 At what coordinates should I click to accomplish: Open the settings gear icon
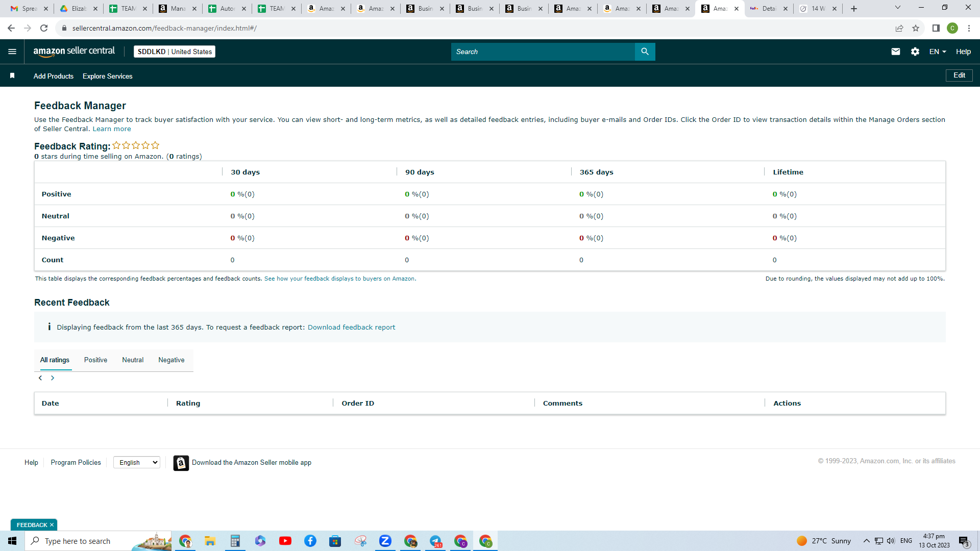click(915, 52)
